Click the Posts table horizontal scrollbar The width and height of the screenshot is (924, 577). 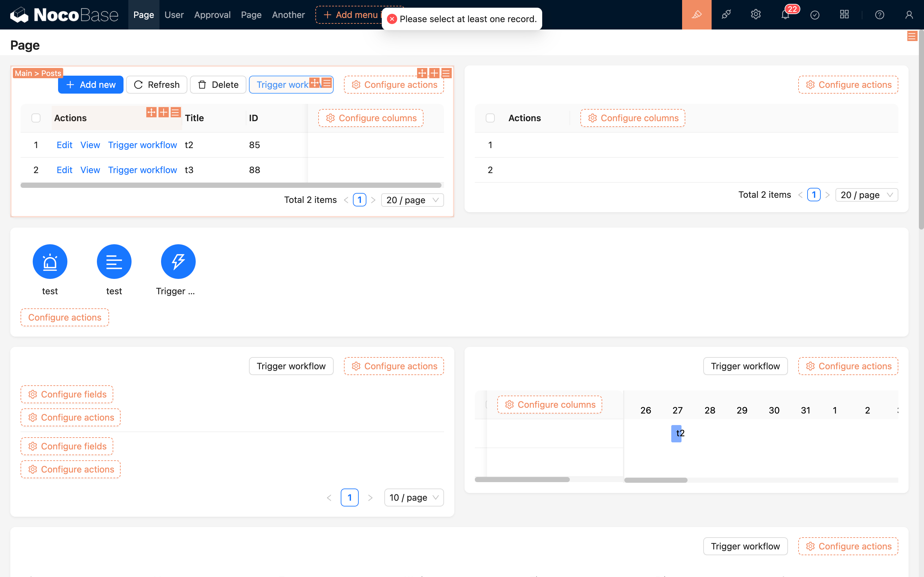[231, 186]
